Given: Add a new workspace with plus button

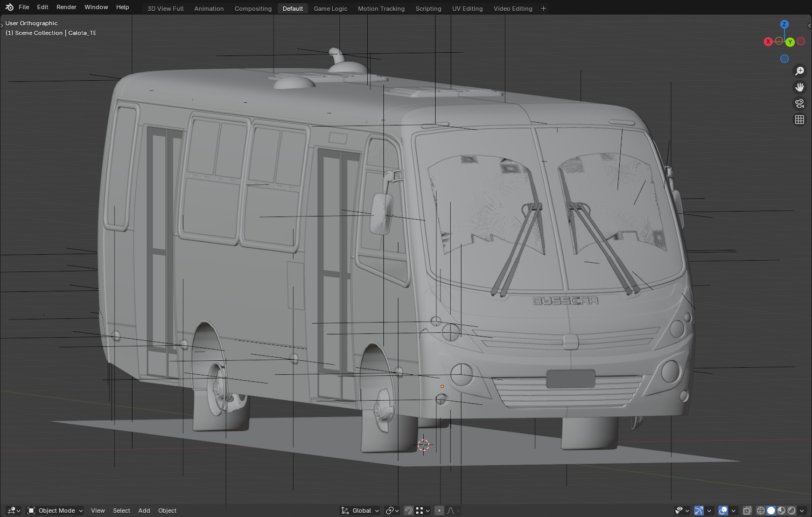Looking at the screenshot, I should click(543, 9).
